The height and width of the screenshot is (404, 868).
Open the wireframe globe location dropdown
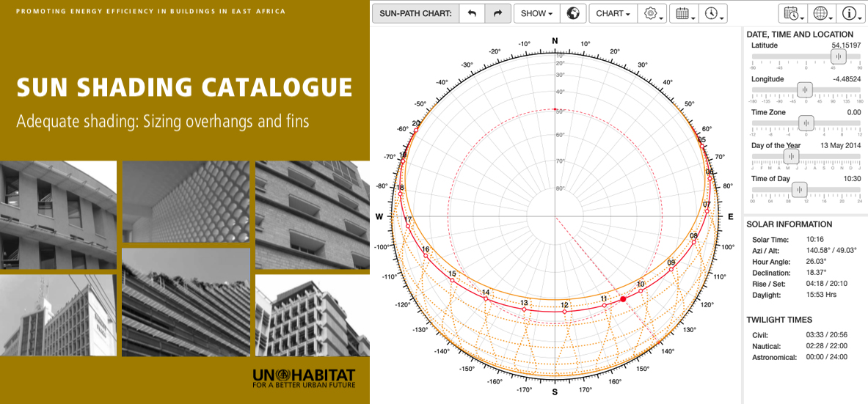(x=822, y=14)
